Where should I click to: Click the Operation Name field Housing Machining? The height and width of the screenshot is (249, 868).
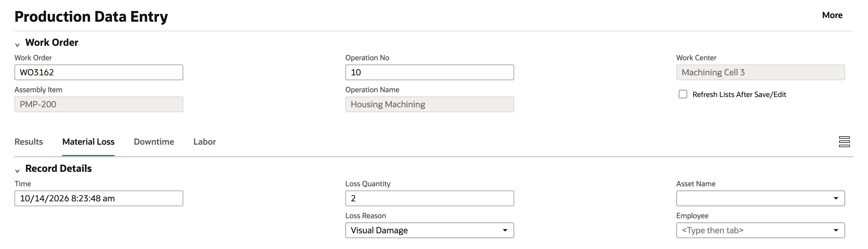click(x=429, y=104)
